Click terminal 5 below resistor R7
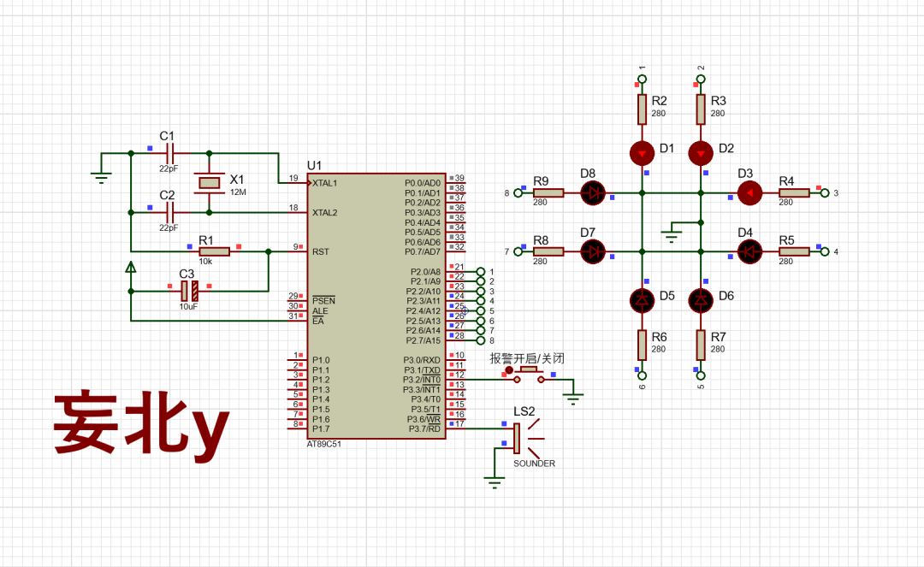Screen dimensions: 924x567 click(x=701, y=375)
